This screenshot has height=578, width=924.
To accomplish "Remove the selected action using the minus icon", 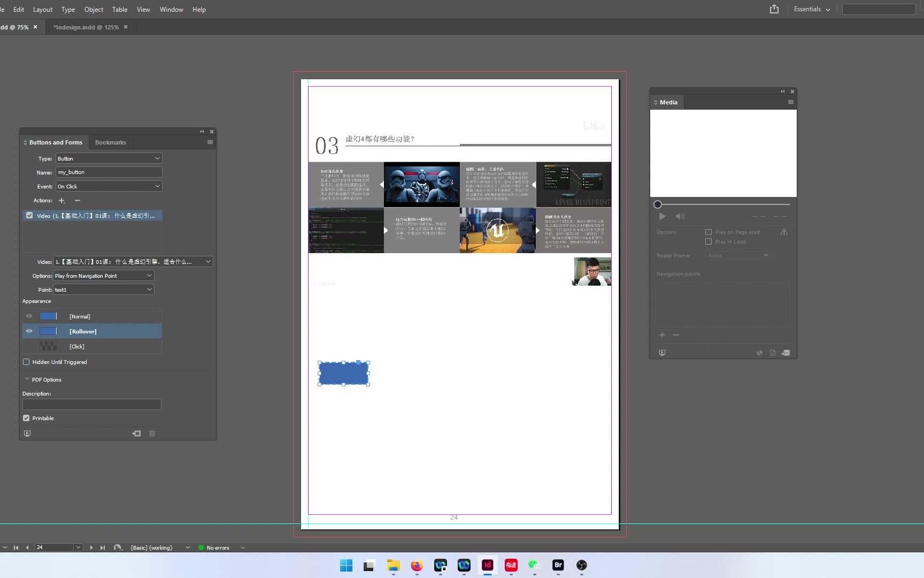I will coord(77,201).
